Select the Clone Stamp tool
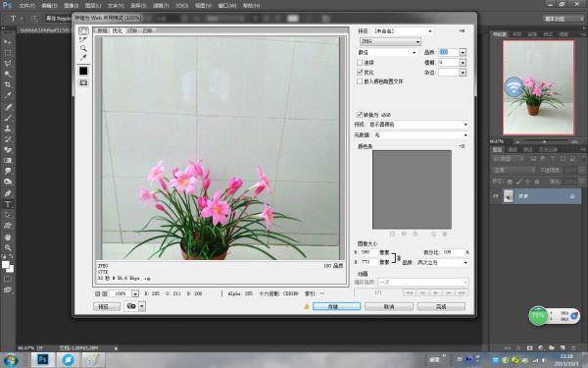This screenshot has height=368, width=588. click(8, 129)
